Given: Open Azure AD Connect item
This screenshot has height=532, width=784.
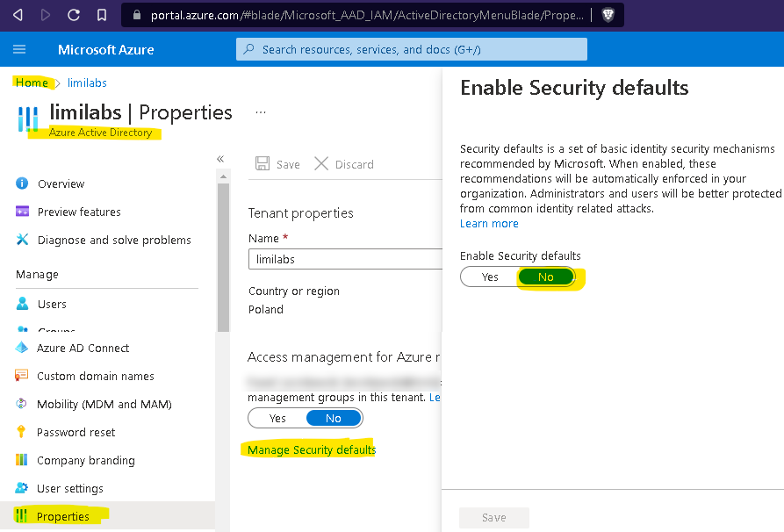Looking at the screenshot, I should [x=83, y=348].
